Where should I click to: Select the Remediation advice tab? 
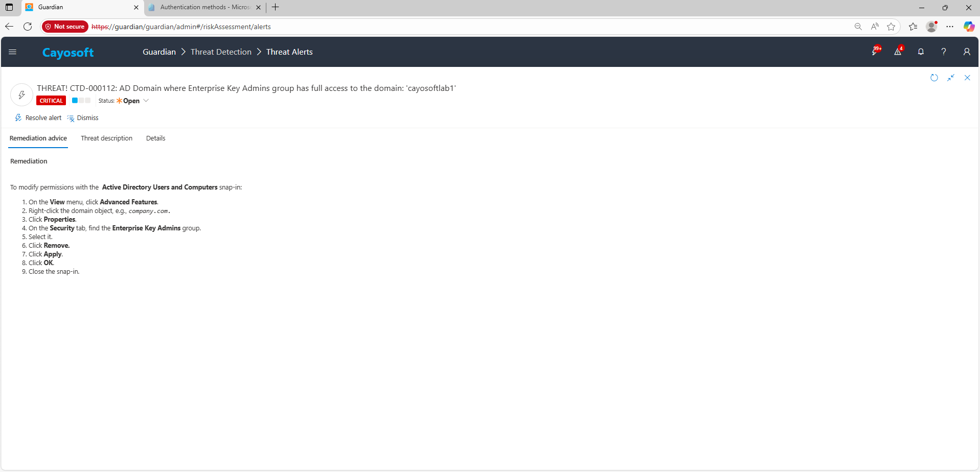point(38,138)
